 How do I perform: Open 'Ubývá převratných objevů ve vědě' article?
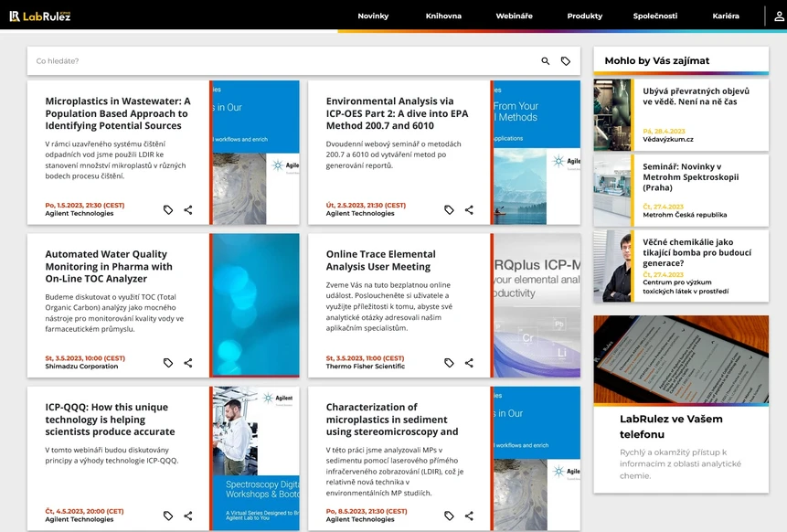click(x=697, y=96)
